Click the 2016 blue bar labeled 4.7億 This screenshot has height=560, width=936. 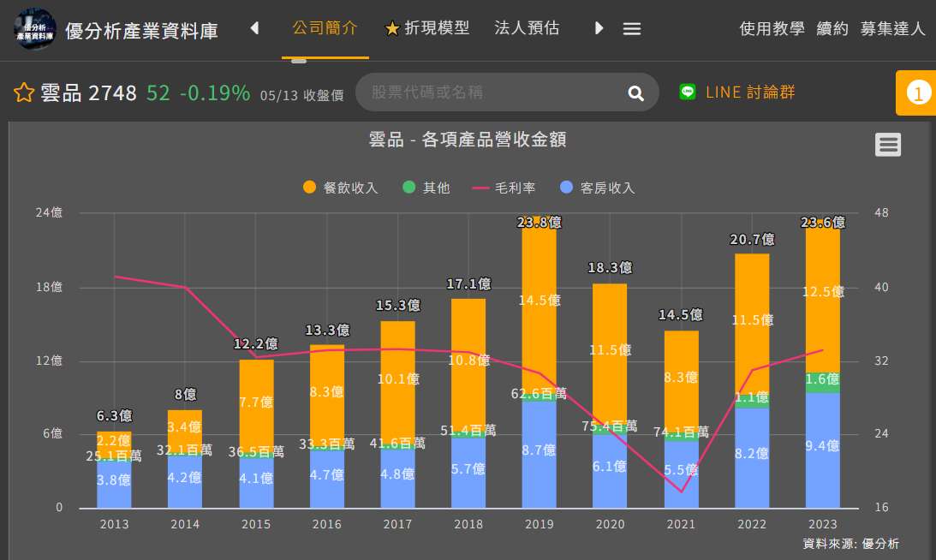pyautogui.click(x=326, y=480)
